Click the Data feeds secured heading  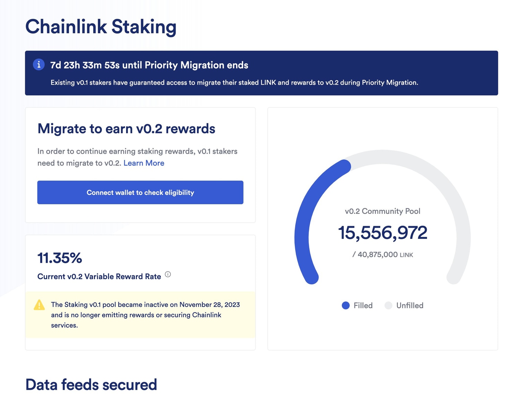tap(91, 385)
